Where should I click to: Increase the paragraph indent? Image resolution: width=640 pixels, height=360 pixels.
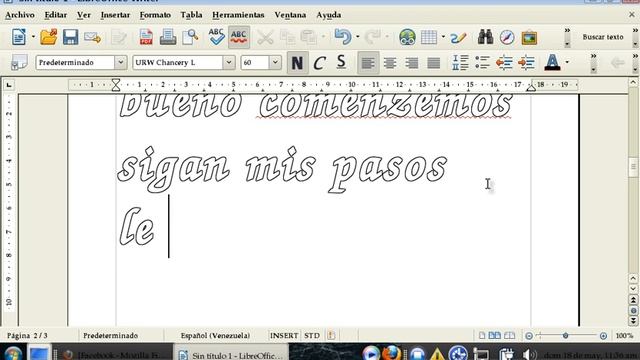pos(526,62)
